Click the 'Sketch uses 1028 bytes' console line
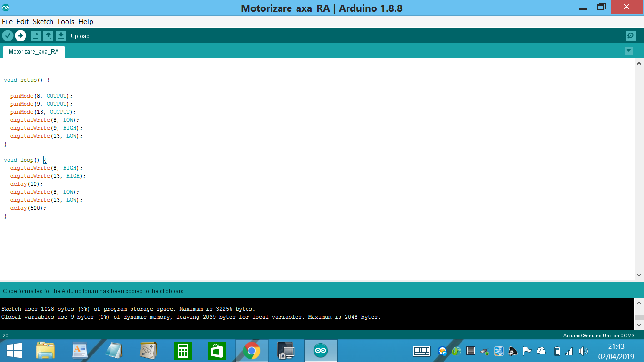Image resolution: width=644 pixels, height=362 pixels. click(x=128, y=309)
